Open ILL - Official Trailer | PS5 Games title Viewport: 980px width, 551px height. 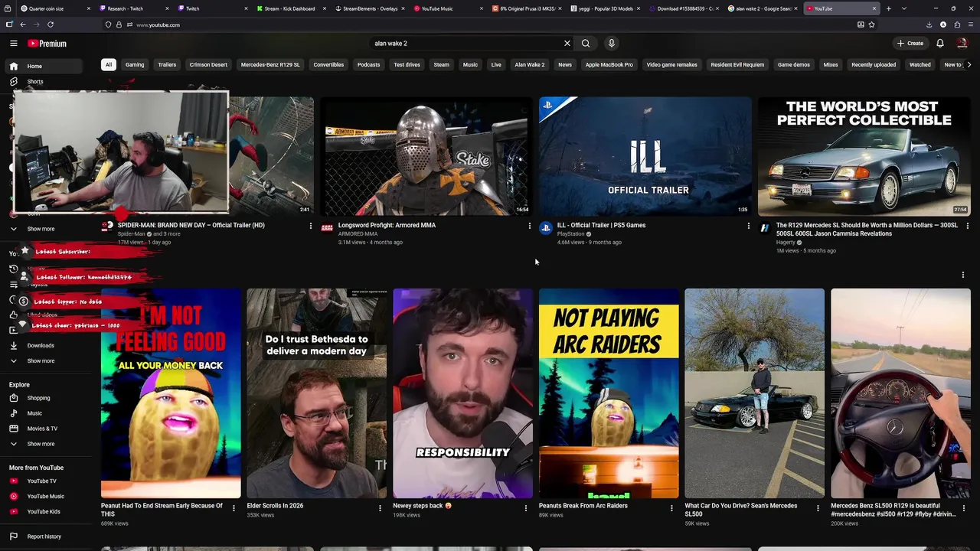pyautogui.click(x=601, y=226)
